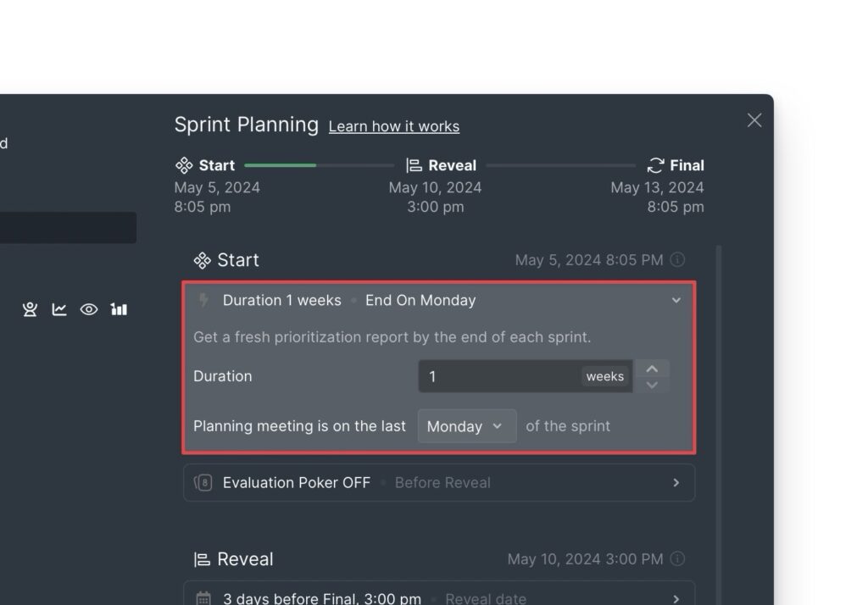Toggle the eye visibility icon in the sidebar
The height and width of the screenshot is (605, 868).
click(x=89, y=309)
